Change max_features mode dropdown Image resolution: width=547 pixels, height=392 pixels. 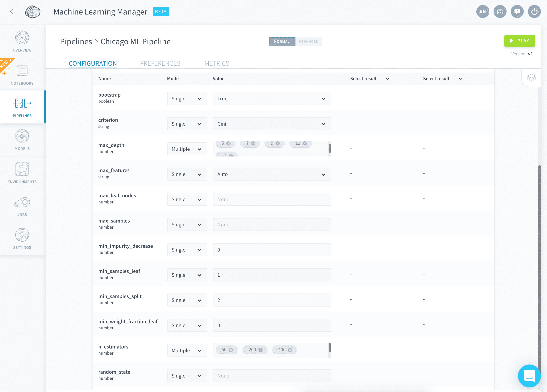click(x=187, y=174)
